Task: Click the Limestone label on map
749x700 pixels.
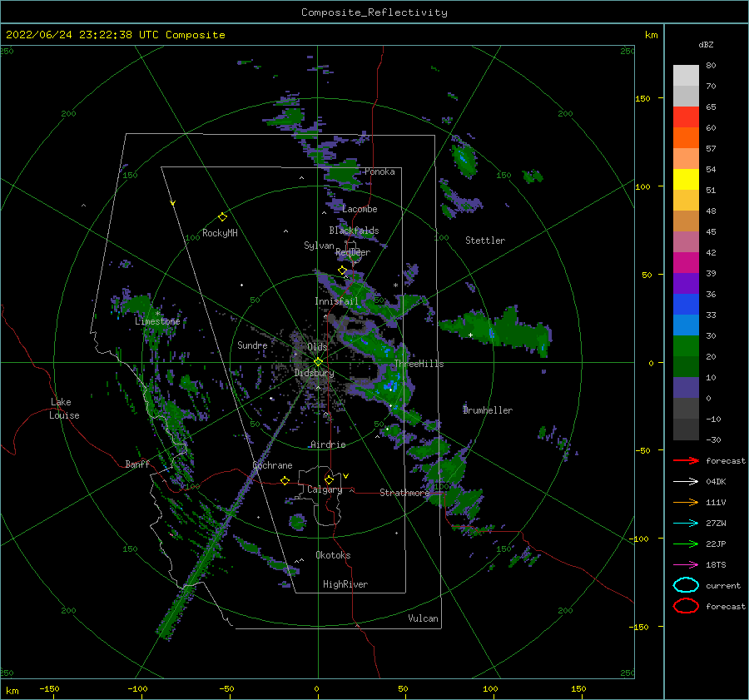Action: [x=157, y=321]
